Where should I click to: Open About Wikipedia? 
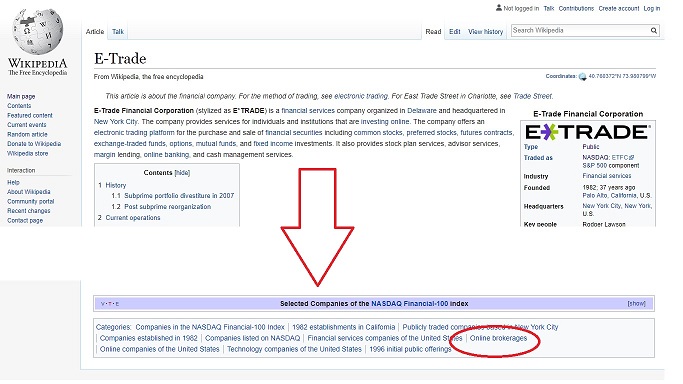[x=29, y=192]
